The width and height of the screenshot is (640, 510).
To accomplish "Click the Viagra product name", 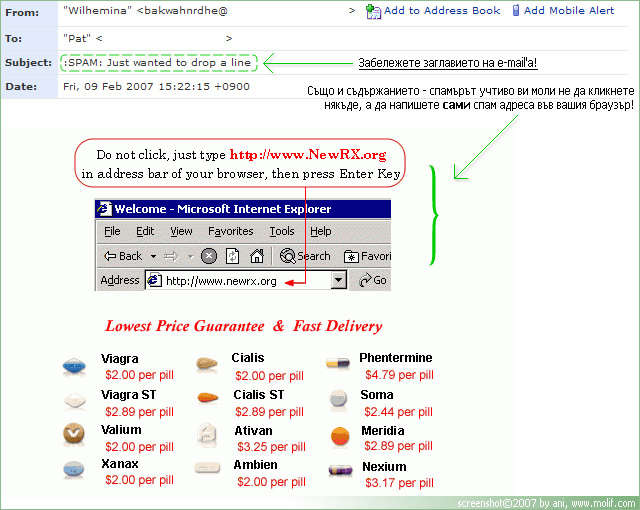I will [x=120, y=359].
